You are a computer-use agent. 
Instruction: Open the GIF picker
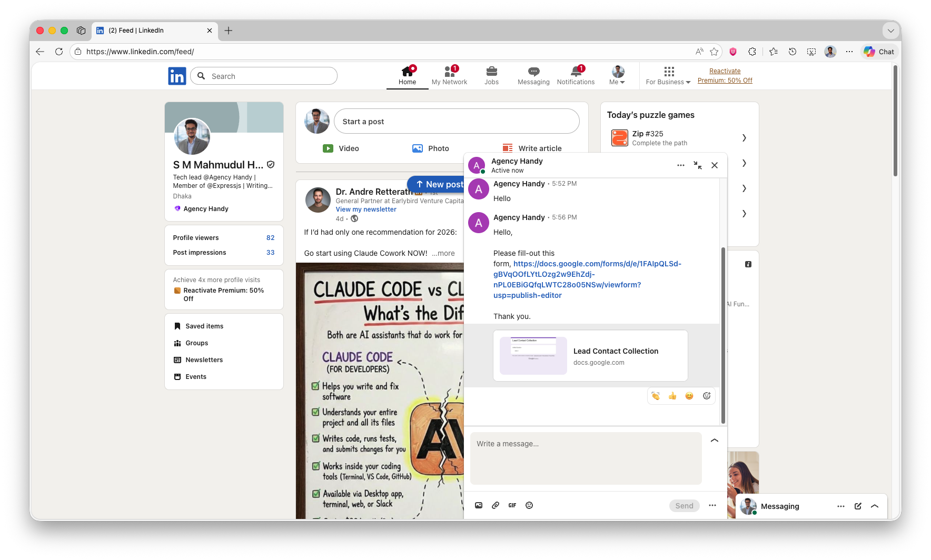pyautogui.click(x=512, y=505)
